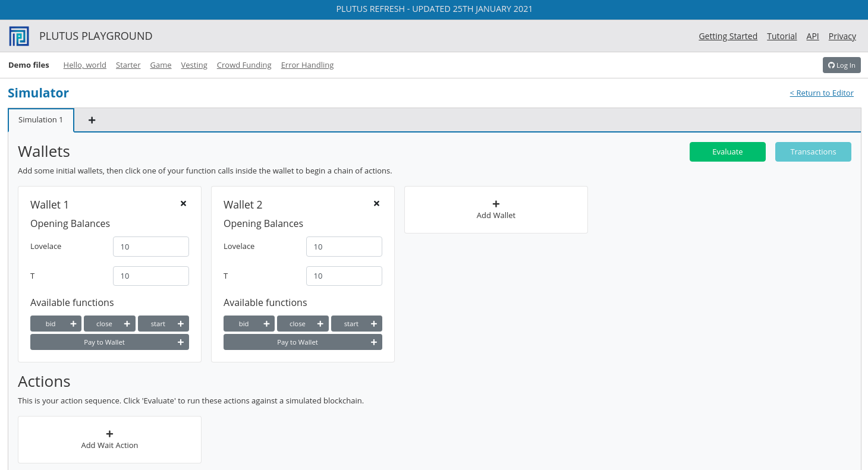The height and width of the screenshot is (470, 868).
Task: Add start action for Wallet 1
Action: [x=163, y=324]
